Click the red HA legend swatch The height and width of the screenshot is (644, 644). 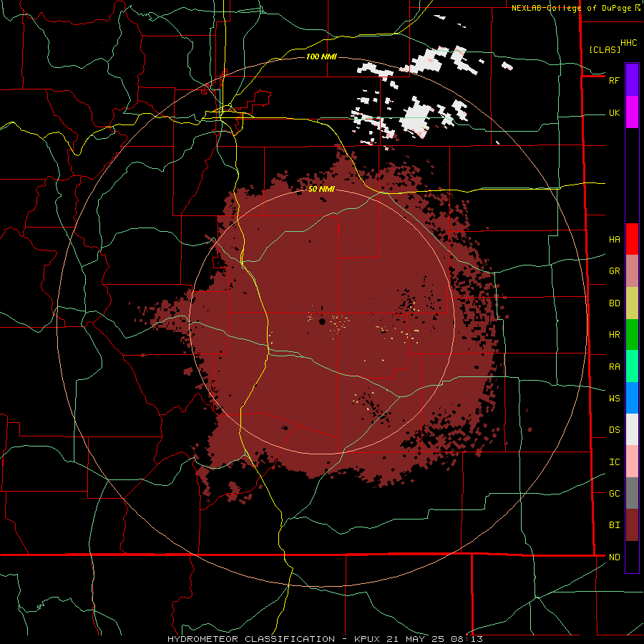click(x=632, y=239)
